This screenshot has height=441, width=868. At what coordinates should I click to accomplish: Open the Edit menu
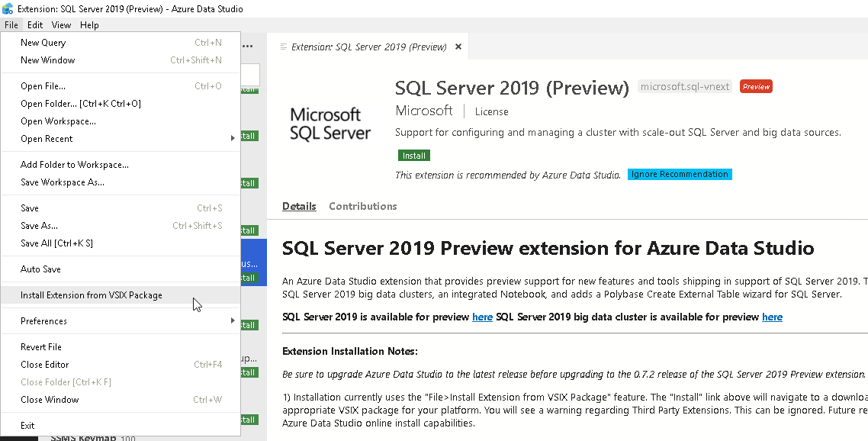coord(35,25)
